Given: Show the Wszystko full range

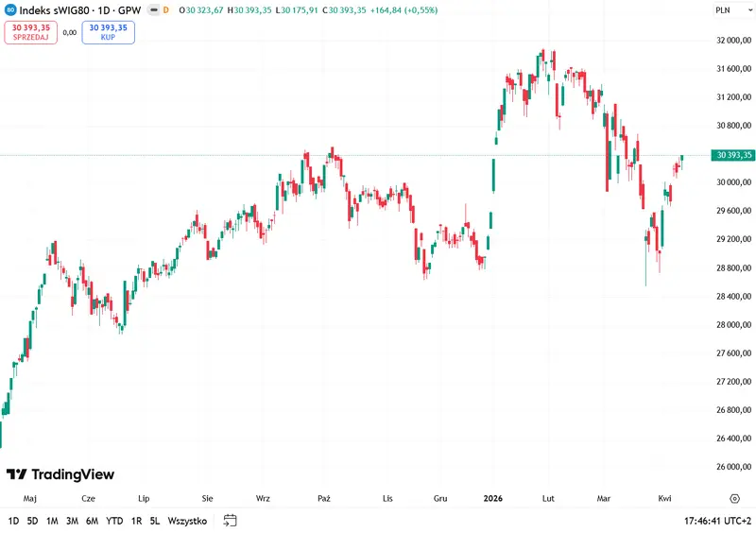Looking at the screenshot, I should (187, 521).
